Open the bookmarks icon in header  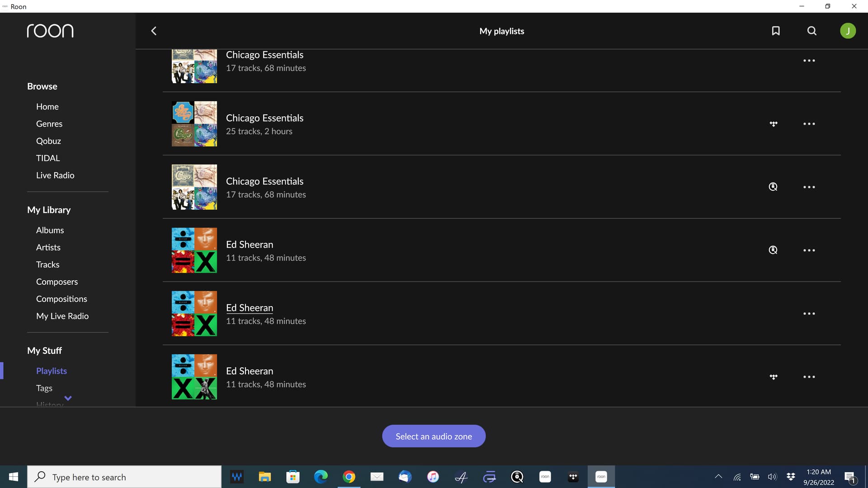(776, 31)
